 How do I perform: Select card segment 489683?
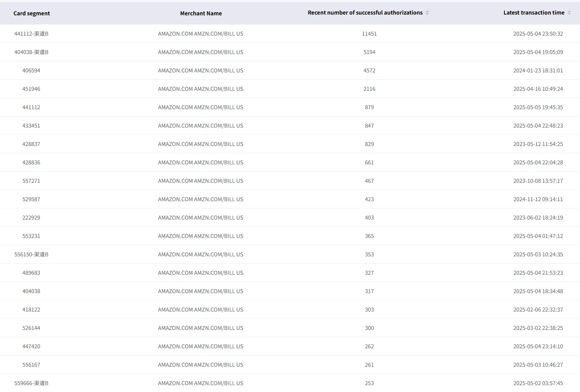[x=31, y=273]
